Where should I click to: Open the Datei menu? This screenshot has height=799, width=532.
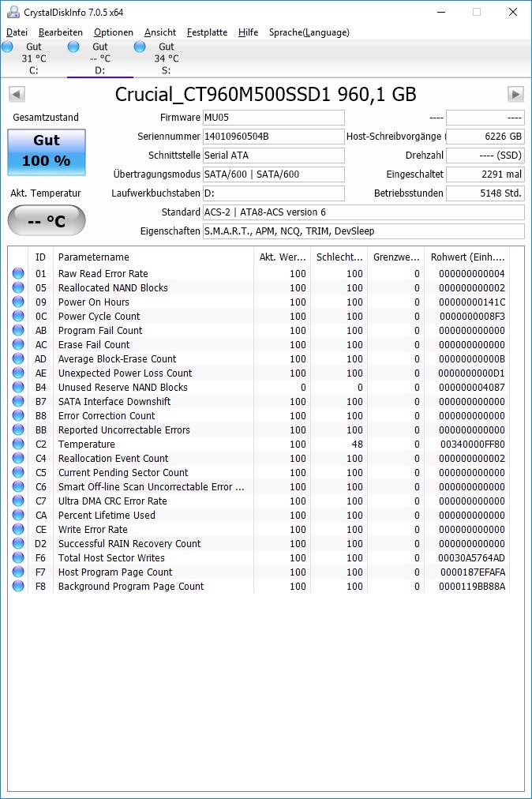tap(17, 32)
